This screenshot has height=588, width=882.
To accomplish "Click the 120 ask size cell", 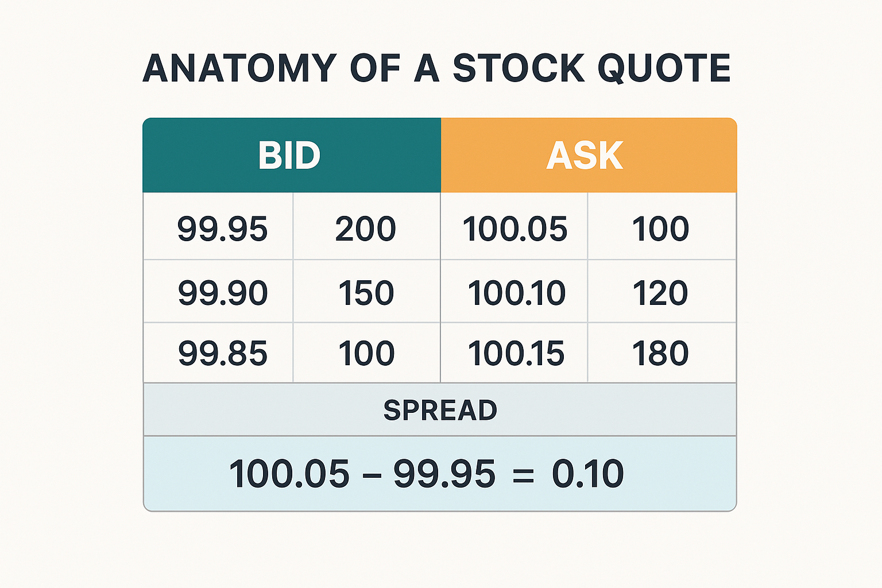I will [x=660, y=293].
